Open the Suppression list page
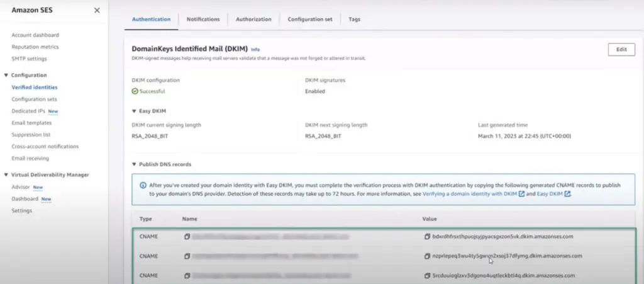Screen dimensions: 644x284 pyautogui.click(x=31, y=135)
